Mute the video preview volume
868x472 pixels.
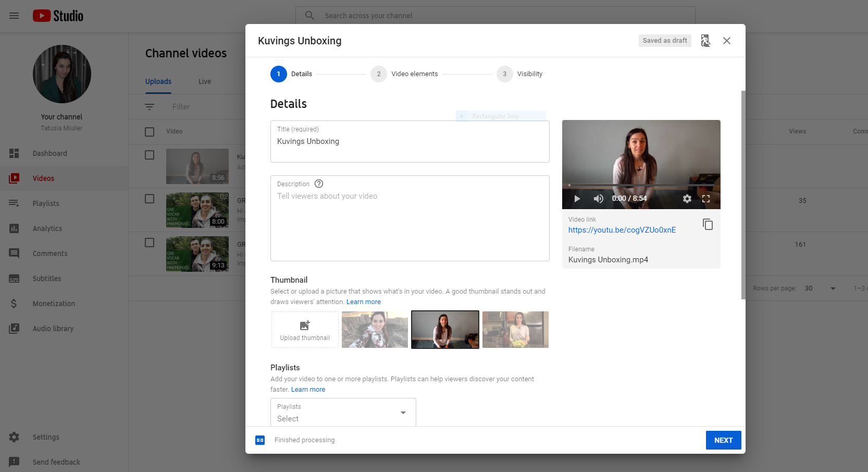[598, 199]
